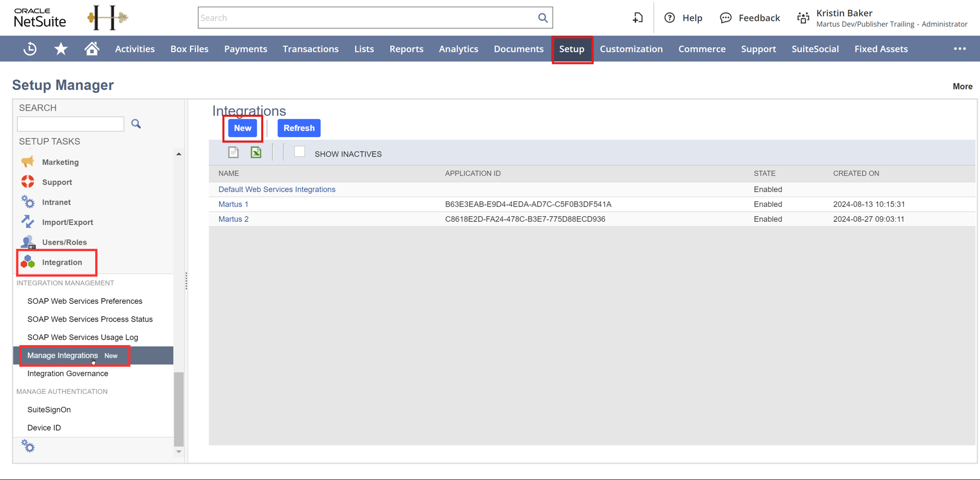Click the Oracle NetSuite logo
This screenshot has width=980, height=480.
[40, 18]
